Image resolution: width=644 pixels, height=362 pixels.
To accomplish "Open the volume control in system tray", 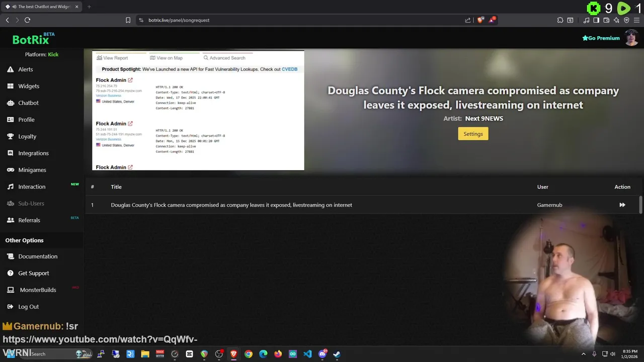I will [613, 354].
